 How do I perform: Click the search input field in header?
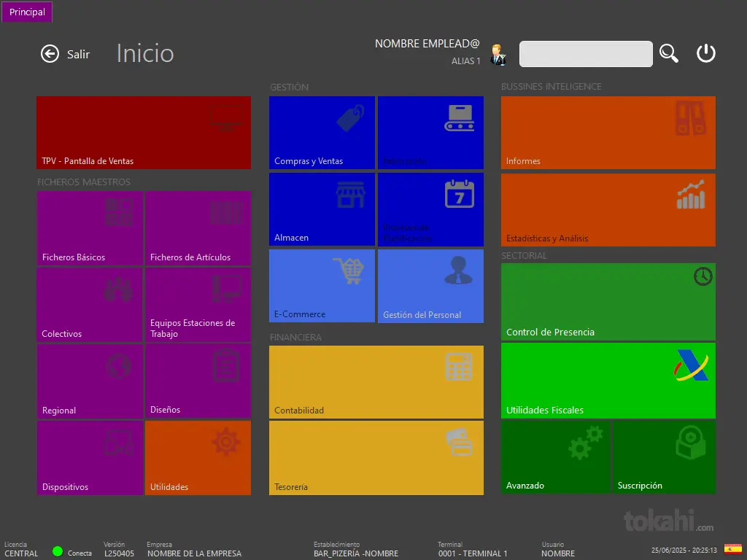[586, 54]
